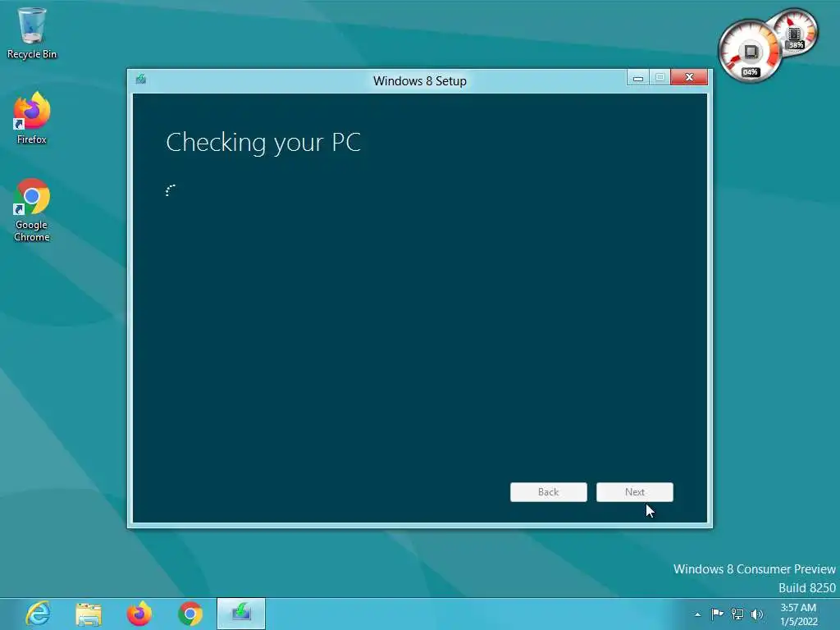Select the Firefox desktop shortcut
Viewport: 840px width, 630px height.
[x=32, y=118]
